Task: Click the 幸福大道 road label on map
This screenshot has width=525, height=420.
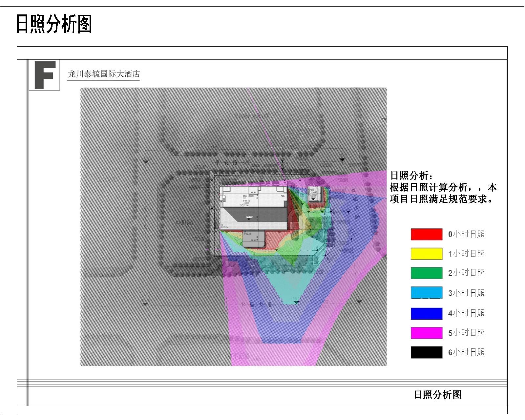Action: click(255, 304)
